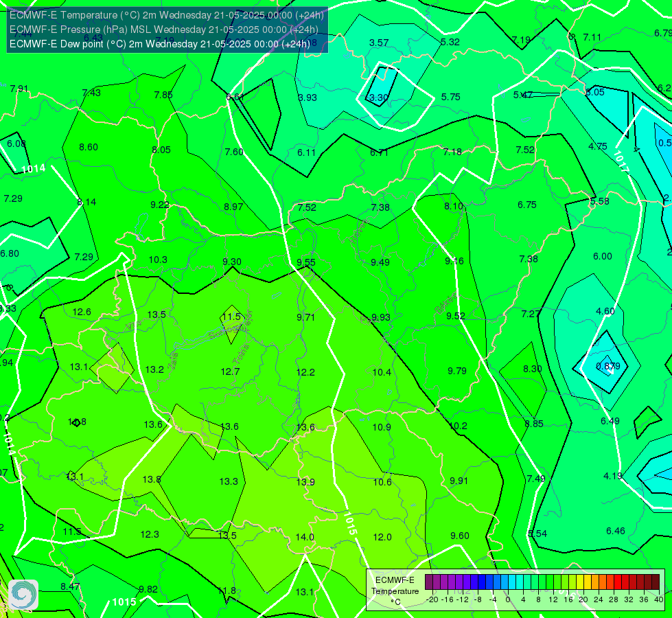Screen dimensions: 672x618
Task: Click the '9.82' temperature value
Action: pos(148,589)
